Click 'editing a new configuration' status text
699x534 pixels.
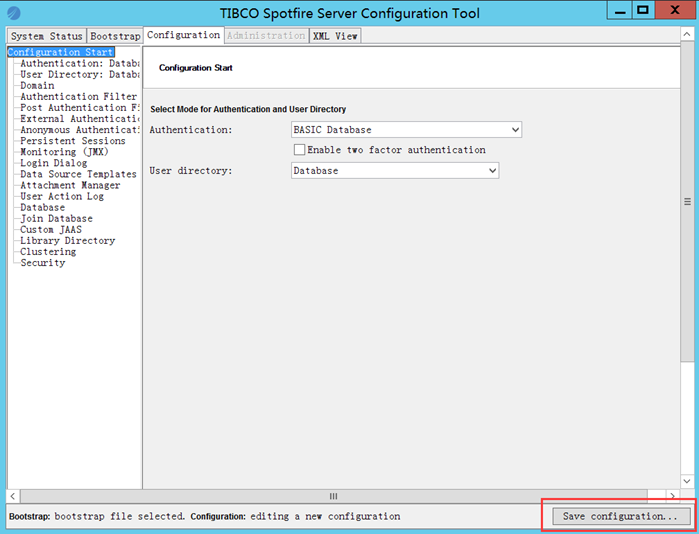(x=325, y=516)
